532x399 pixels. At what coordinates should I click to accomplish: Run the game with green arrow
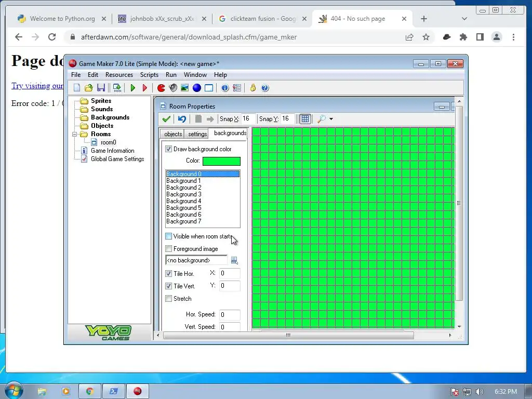click(x=133, y=88)
